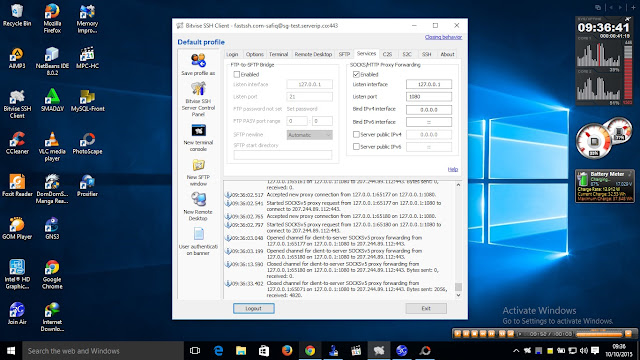Switch to the About tab
The image size is (640, 360).
tap(447, 54)
